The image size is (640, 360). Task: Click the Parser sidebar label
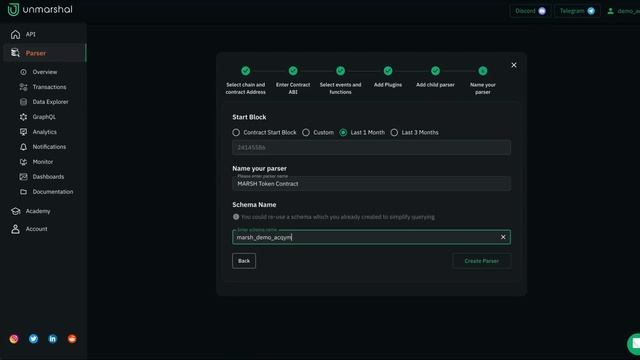36,53
